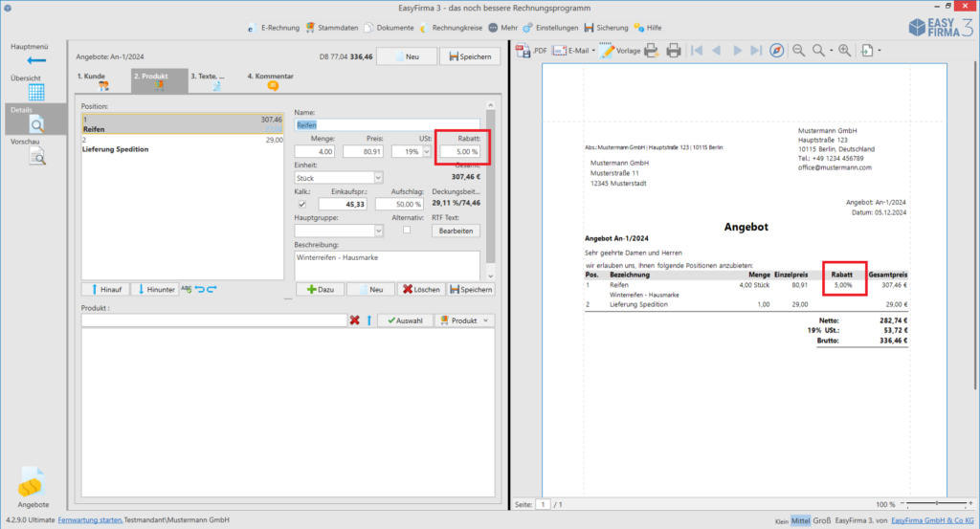This screenshot has width=980, height=529.
Task: Click the Einkaufspr. price field
Action: click(x=343, y=204)
